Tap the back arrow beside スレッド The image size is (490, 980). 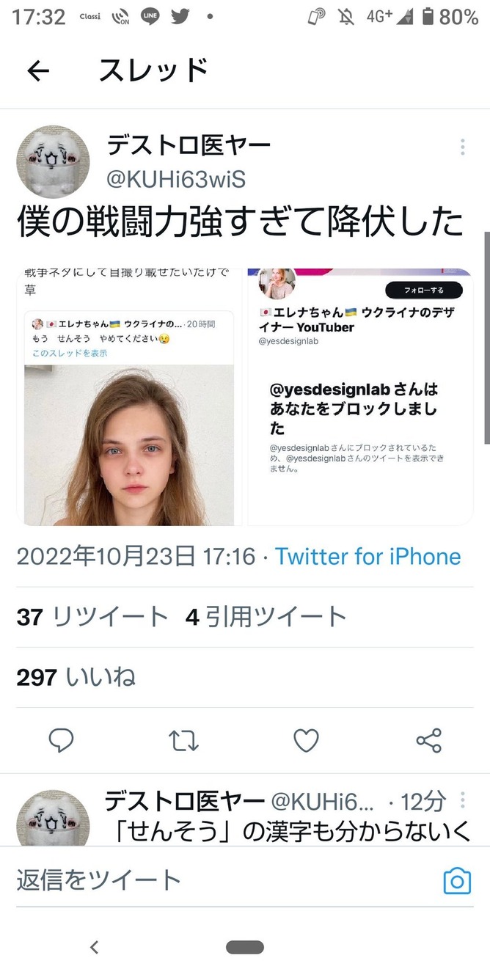[38, 70]
